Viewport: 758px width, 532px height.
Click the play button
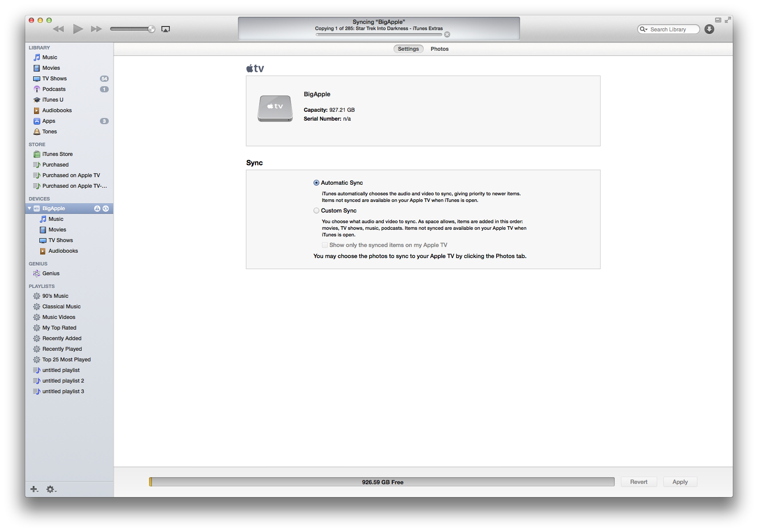(x=78, y=29)
